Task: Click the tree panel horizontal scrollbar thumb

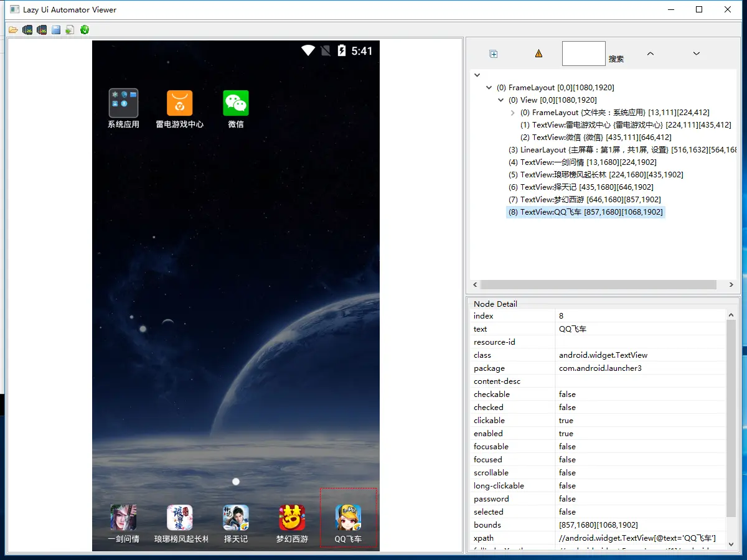Action: pos(597,284)
